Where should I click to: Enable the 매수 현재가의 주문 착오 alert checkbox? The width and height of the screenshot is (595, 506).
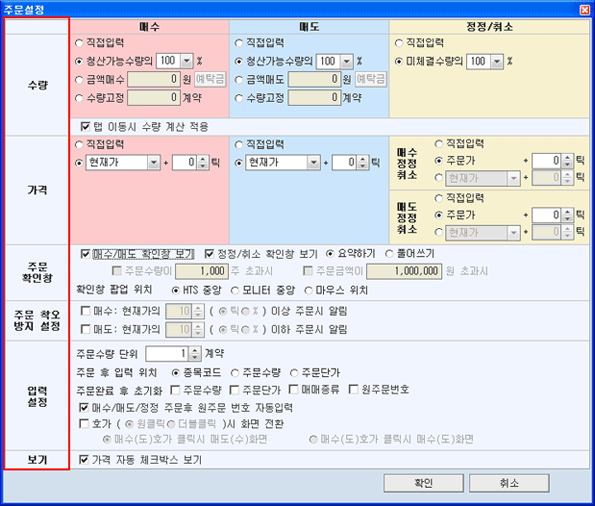(x=85, y=311)
